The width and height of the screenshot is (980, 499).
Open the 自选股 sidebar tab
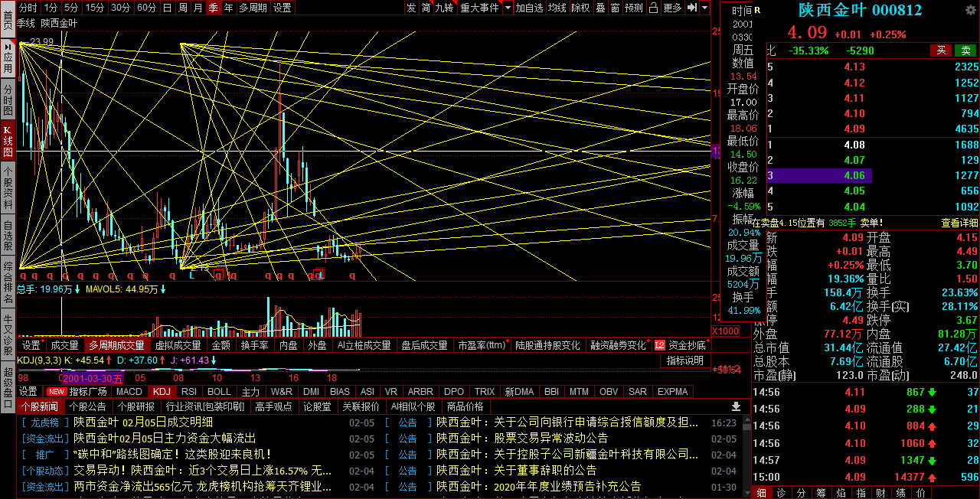[8, 236]
